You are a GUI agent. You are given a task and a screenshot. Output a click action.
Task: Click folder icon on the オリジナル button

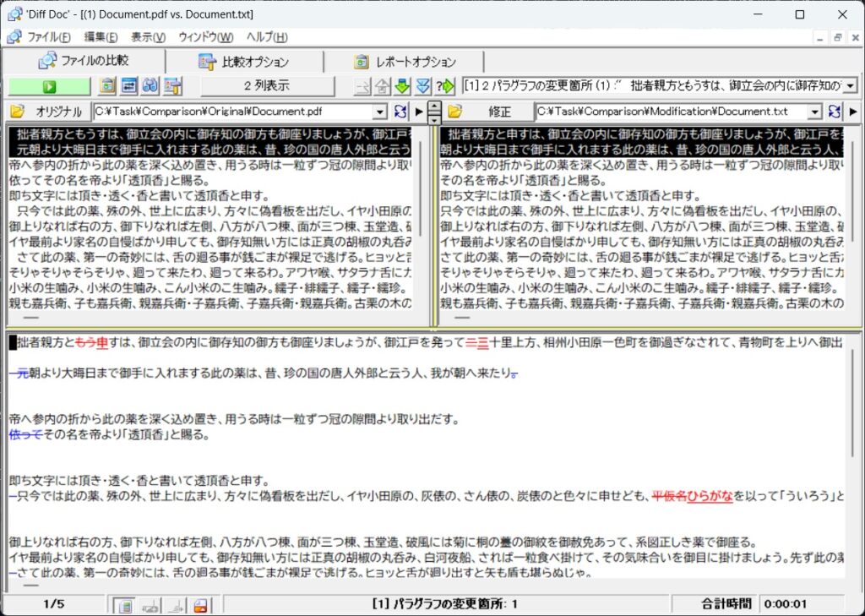17,112
